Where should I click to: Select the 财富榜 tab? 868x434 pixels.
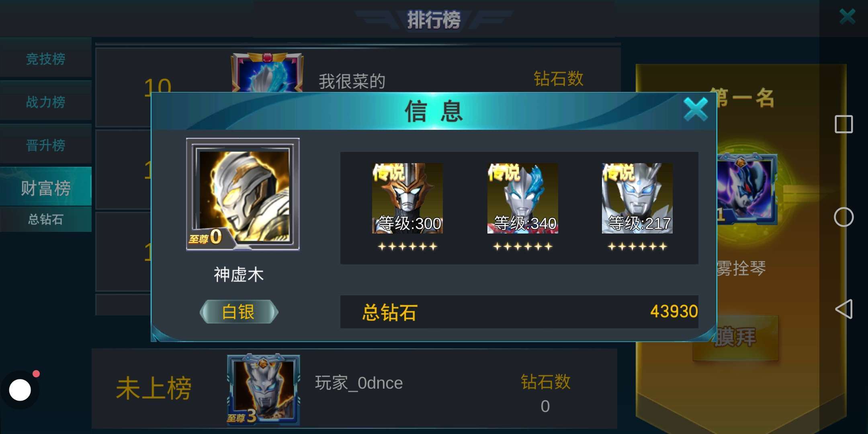46,187
